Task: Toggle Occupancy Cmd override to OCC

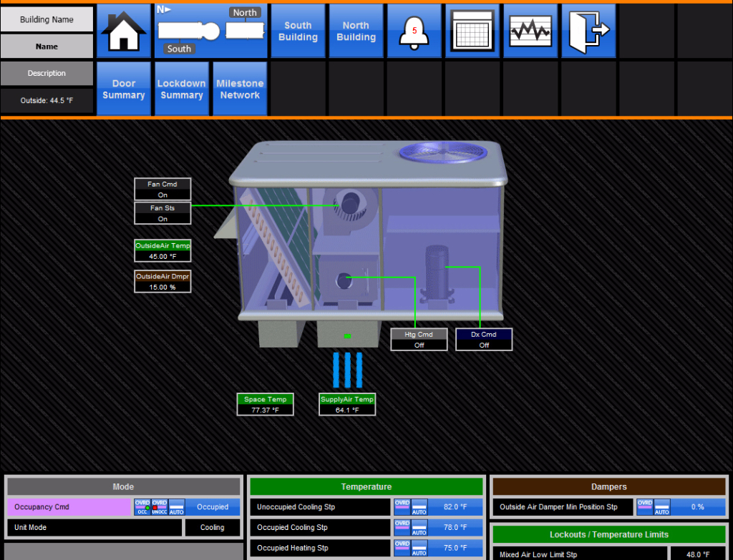Action: pyautogui.click(x=142, y=506)
